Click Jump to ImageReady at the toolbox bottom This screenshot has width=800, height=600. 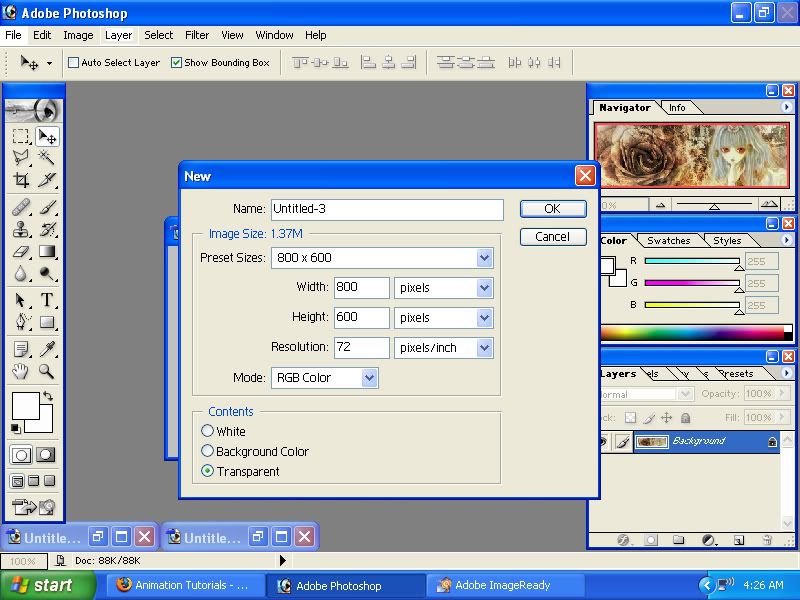click(x=34, y=507)
